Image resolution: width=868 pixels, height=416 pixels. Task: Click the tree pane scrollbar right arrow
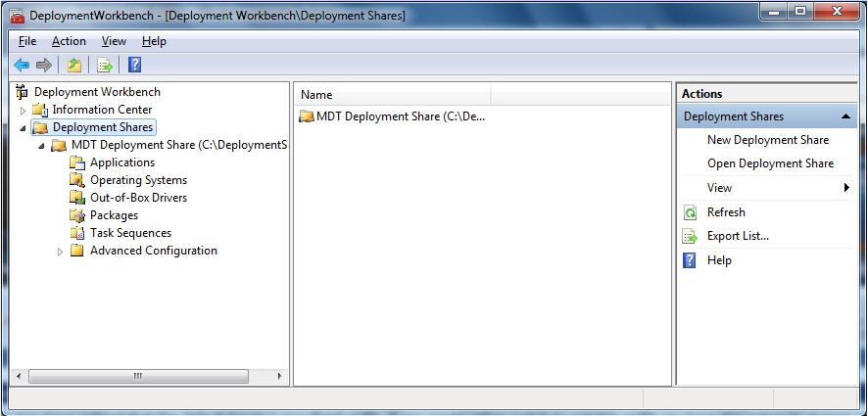click(280, 376)
